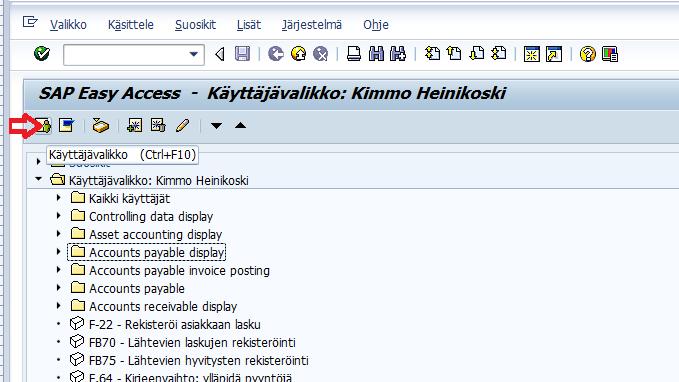Click the Create shortcut icon
Image resolution: width=679 pixels, height=382 pixels.
[554, 54]
